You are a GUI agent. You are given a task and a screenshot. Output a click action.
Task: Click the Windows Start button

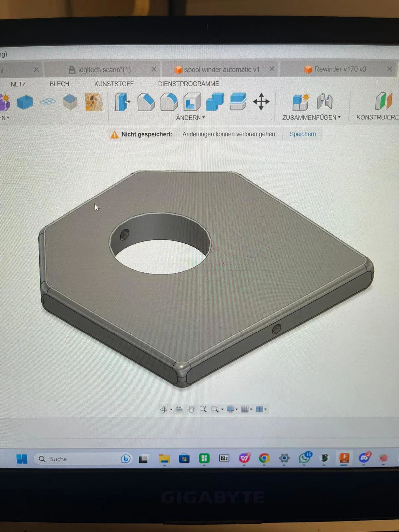tap(22, 459)
